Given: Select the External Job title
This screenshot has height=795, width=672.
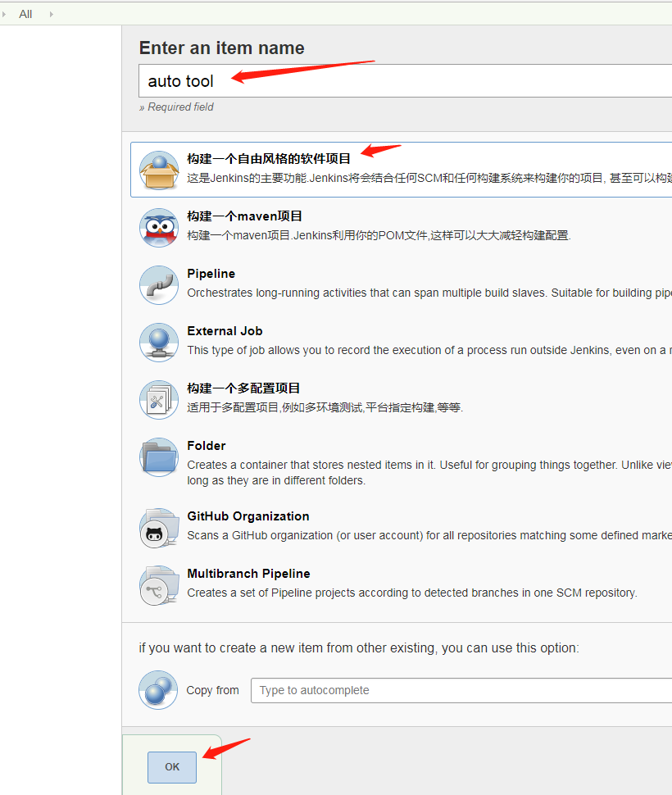Looking at the screenshot, I should (x=225, y=331).
